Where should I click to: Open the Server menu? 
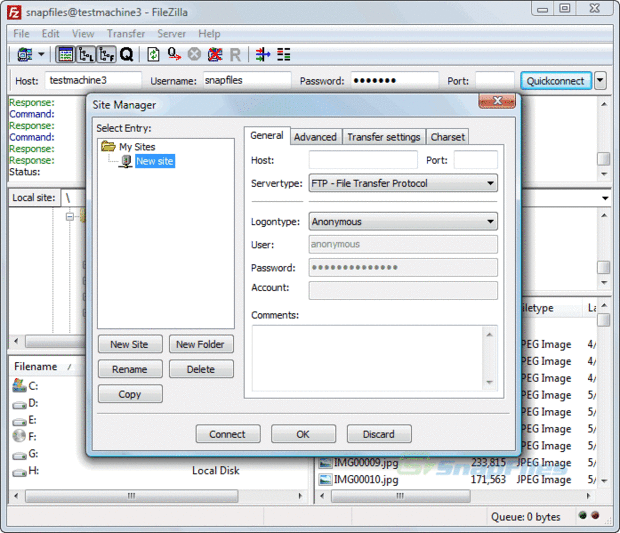point(171,34)
